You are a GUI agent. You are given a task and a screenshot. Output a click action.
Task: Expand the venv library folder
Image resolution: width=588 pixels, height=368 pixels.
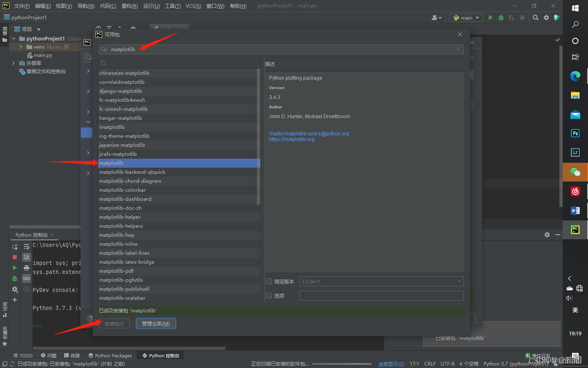pyautogui.click(x=21, y=47)
